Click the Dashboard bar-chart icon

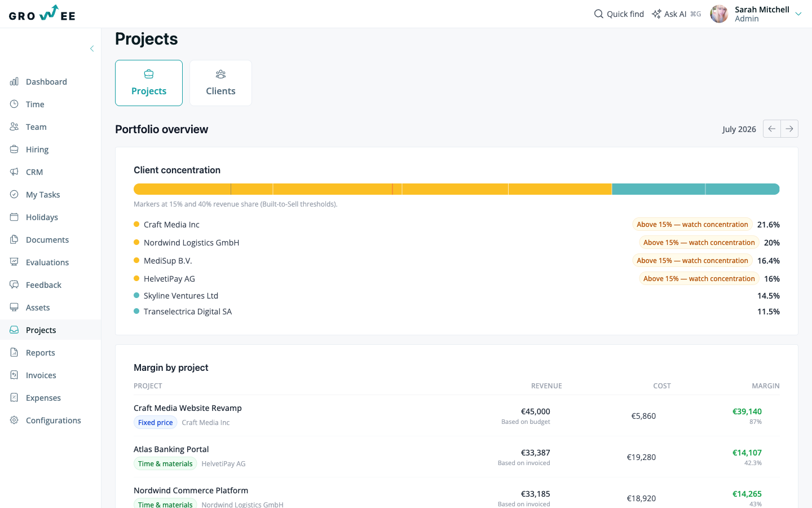[14, 82]
